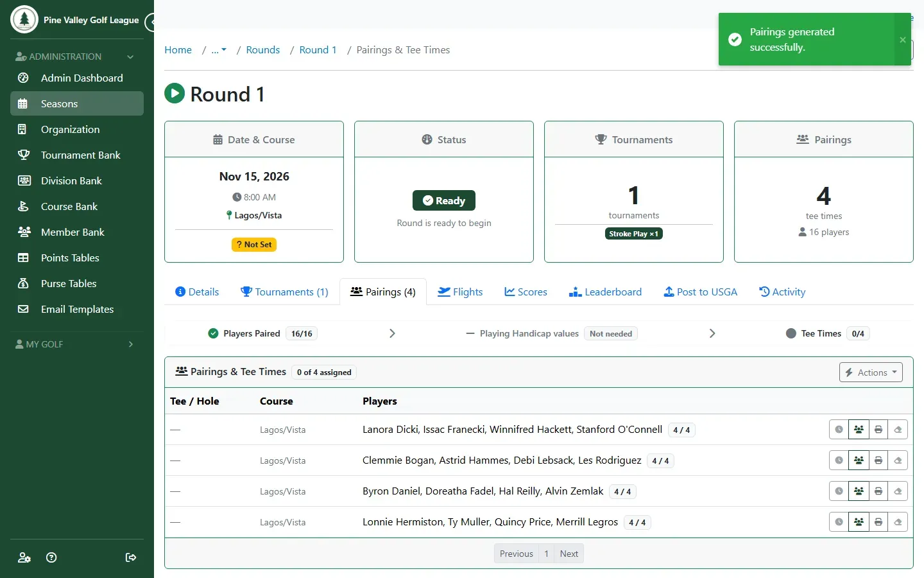Viewport: 924px width, 578px height.
Task: Click the yellow Not Set badge
Action: point(254,245)
